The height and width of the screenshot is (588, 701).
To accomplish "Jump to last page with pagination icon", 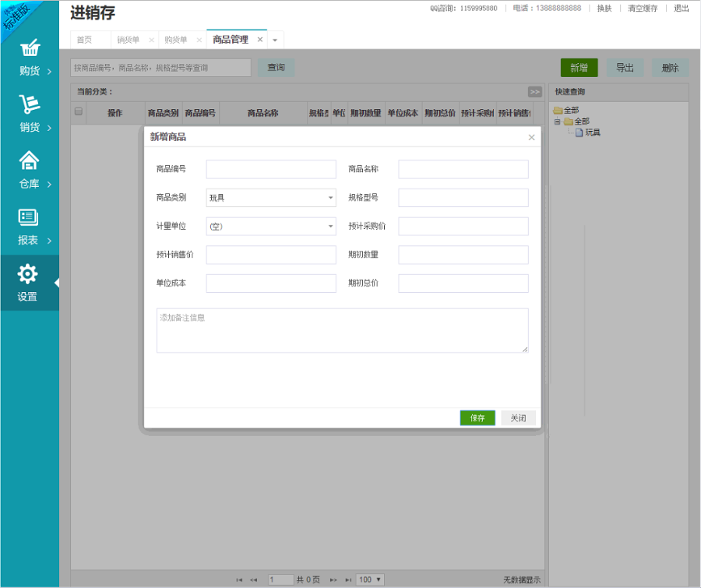I will tap(349, 579).
